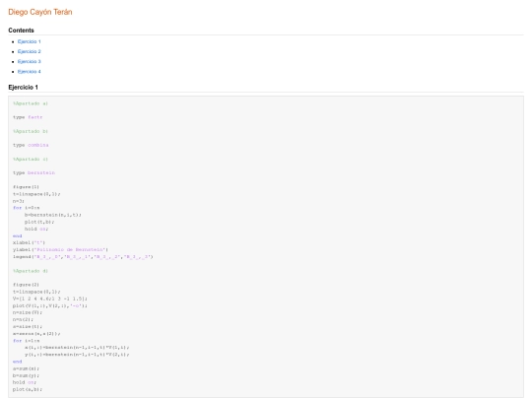The height and width of the screenshot is (399, 532).
Task: Click the 'for i=0:n' loop line
Action: point(27,208)
